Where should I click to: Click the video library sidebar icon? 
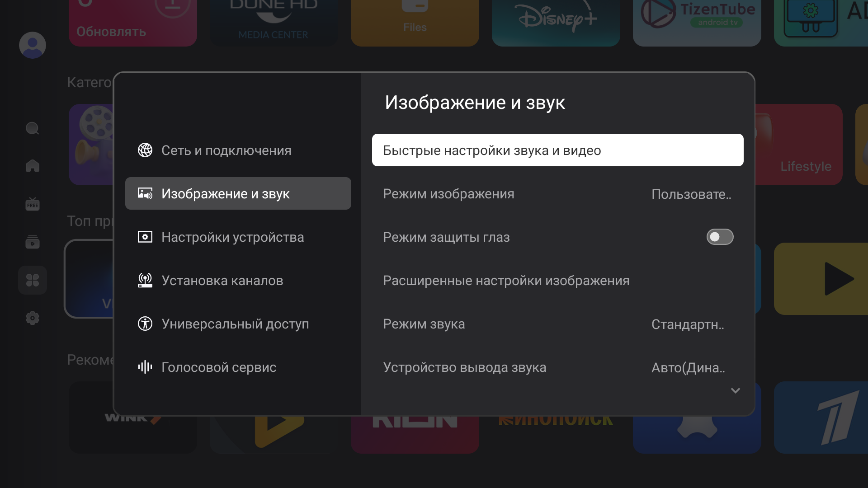pos(32,242)
